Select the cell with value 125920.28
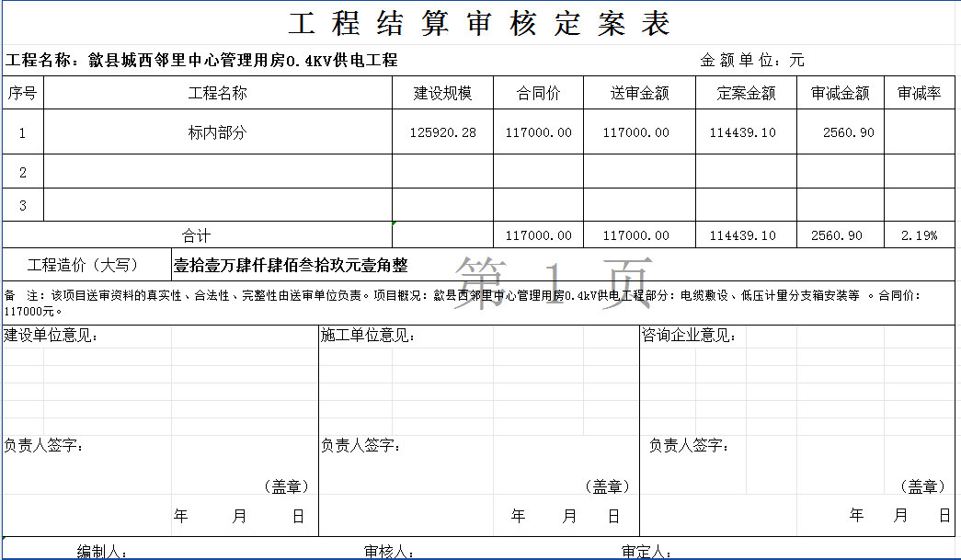The width and height of the screenshot is (961, 560). pos(442,132)
